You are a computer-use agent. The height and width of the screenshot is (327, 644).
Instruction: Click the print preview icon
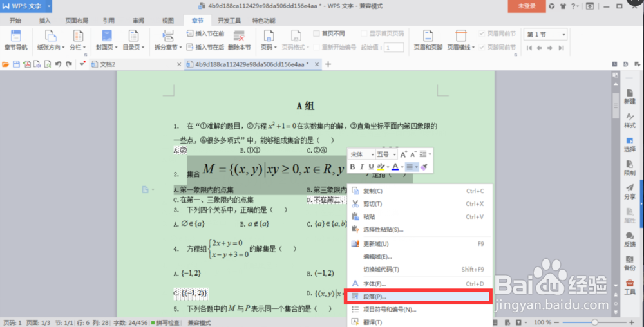[48, 64]
